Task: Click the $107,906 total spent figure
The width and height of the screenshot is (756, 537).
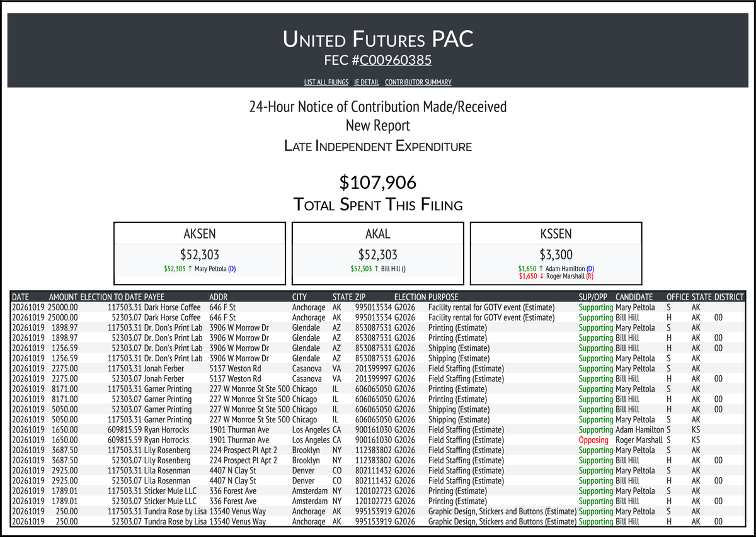Action: pyautogui.click(x=378, y=183)
